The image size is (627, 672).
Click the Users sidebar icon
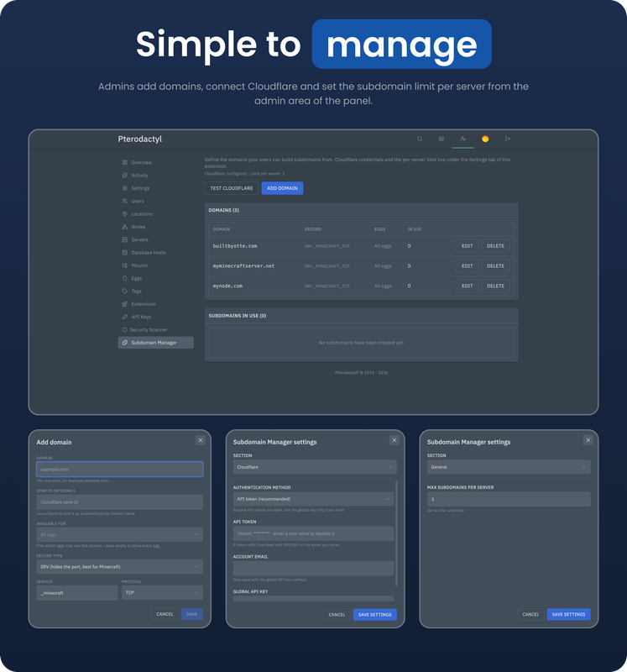pos(124,201)
